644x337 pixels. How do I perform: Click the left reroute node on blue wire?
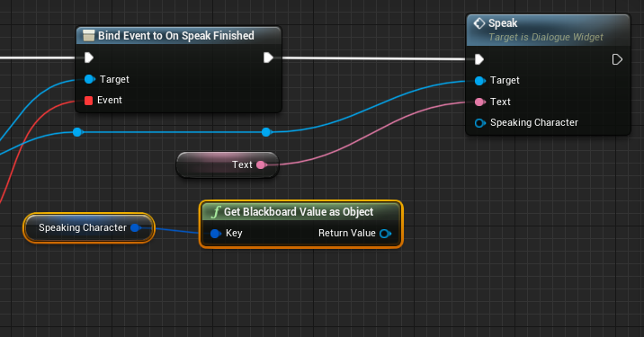click(x=77, y=132)
